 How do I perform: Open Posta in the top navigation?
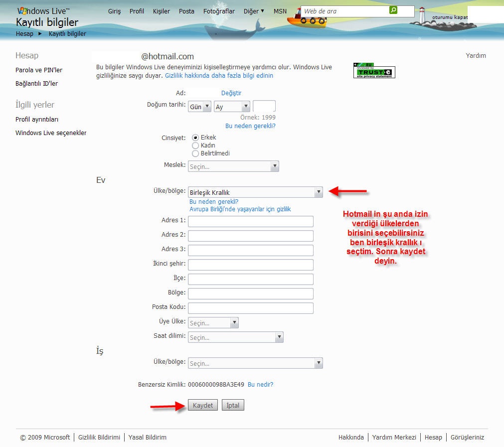pos(186,11)
